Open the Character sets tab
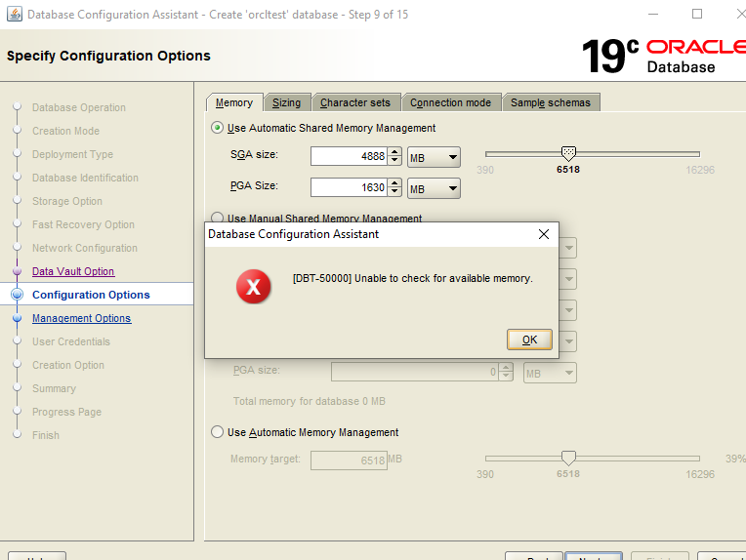 354,102
